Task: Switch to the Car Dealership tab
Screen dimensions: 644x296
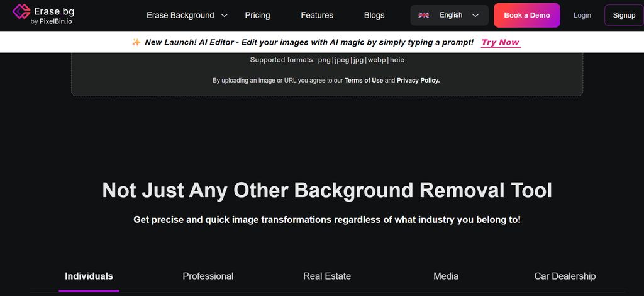Action: (565, 276)
